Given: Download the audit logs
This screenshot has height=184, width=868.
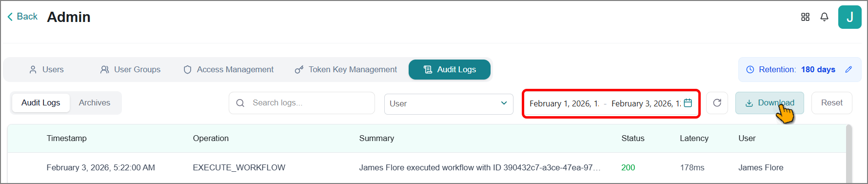Looking at the screenshot, I should pyautogui.click(x=769, y=103).
